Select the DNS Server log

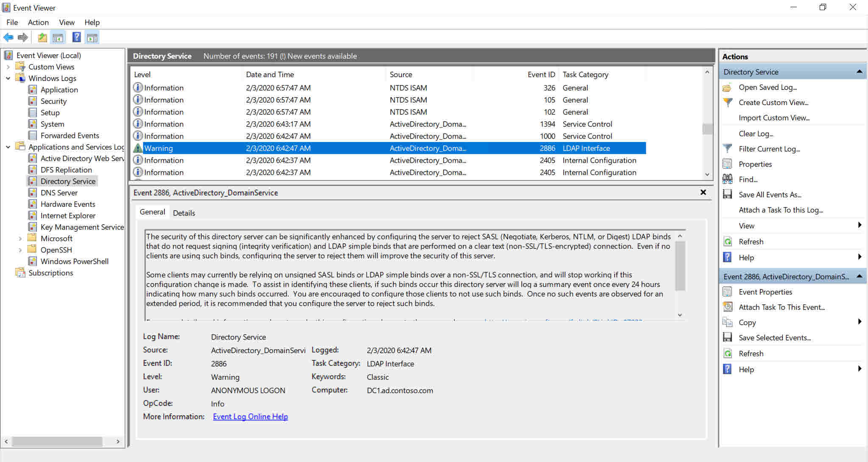click(x=59, y=193)
